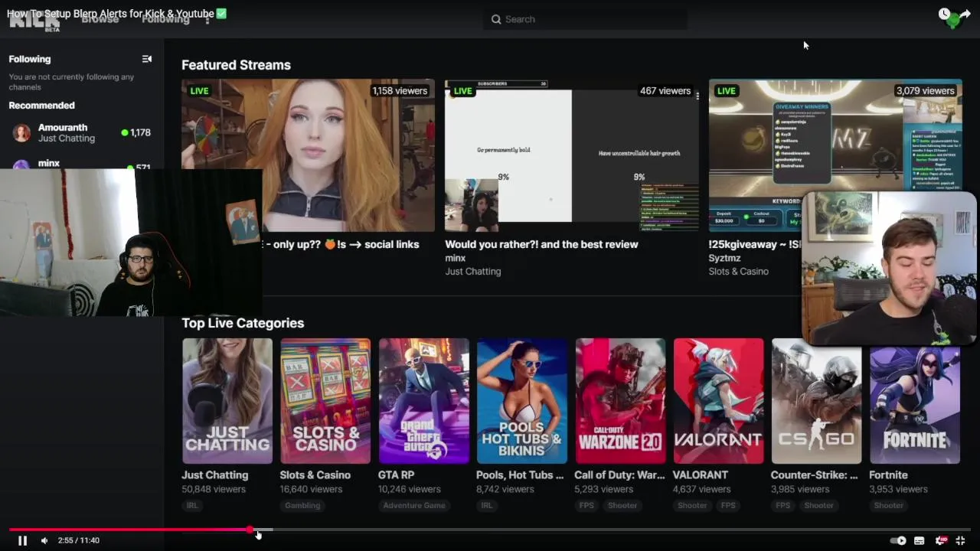Open Syztmz giveaway stream thumbnail
The image size is (980, 551).
[835, 155]
